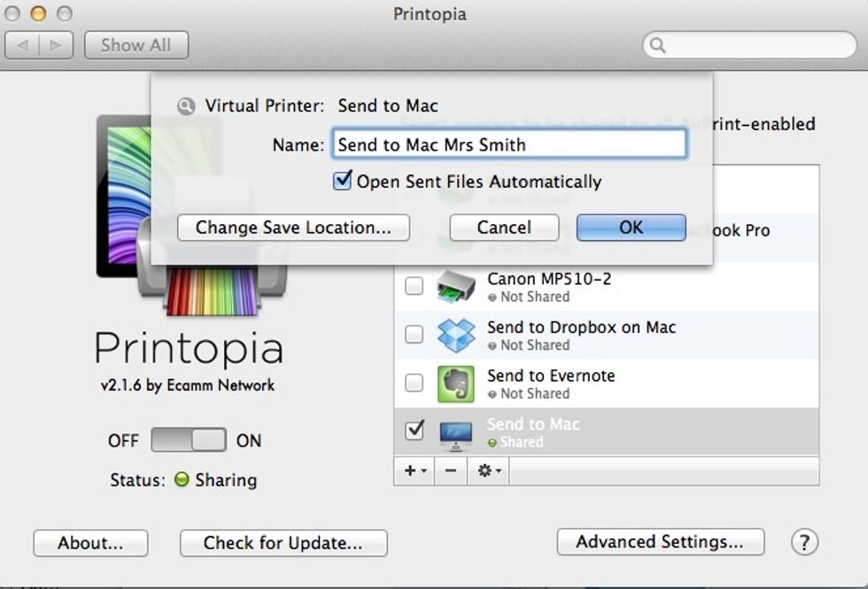Click the Dropbox icon for Send to Dropbox
Image resolution: width=868 pixels, height=589 pixels.
point(456,334)
